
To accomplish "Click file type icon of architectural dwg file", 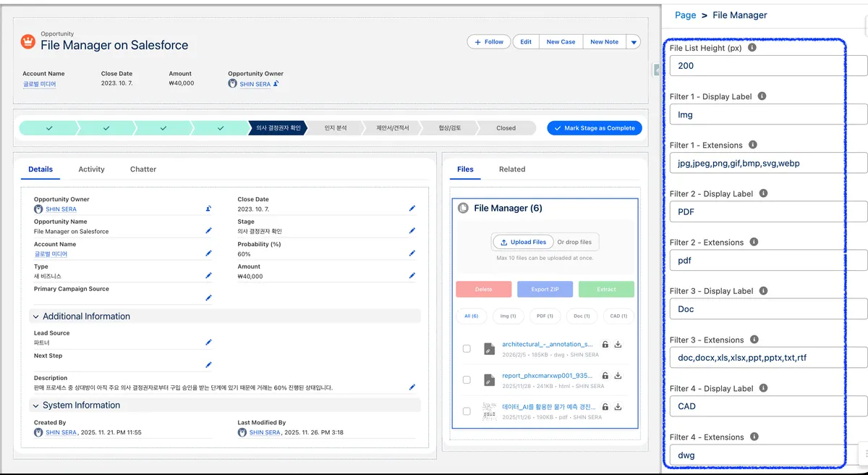I will [489, 348].
